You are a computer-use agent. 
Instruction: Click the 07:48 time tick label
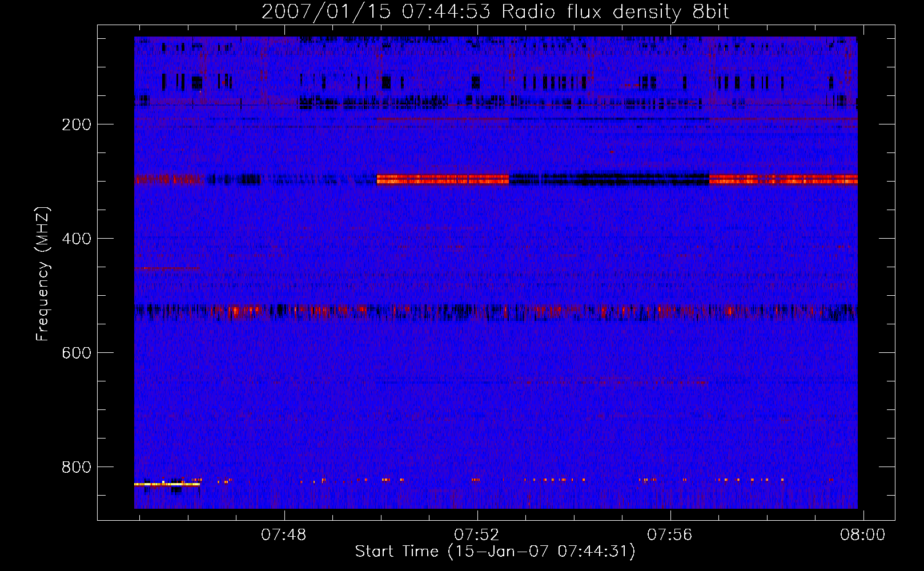click(284, 535)
